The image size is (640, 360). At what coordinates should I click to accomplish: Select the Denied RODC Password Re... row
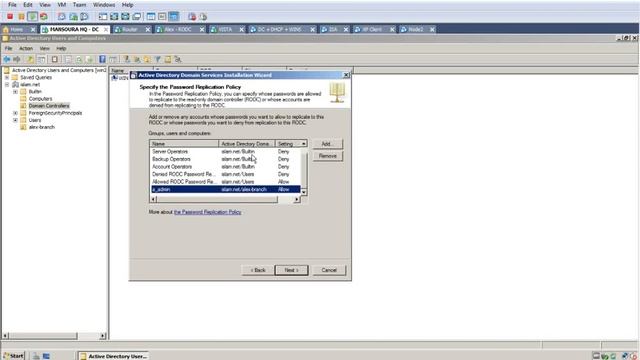226,174
